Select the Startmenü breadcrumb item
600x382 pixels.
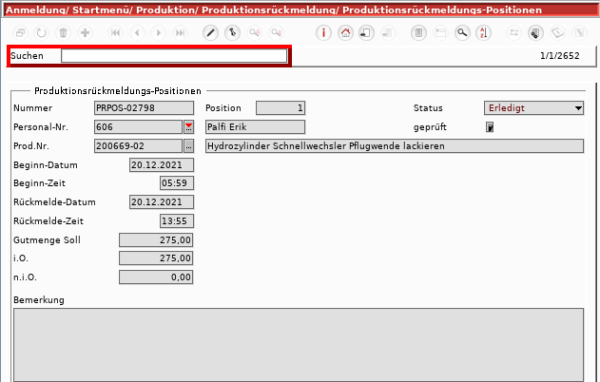(x=101, y=10)
